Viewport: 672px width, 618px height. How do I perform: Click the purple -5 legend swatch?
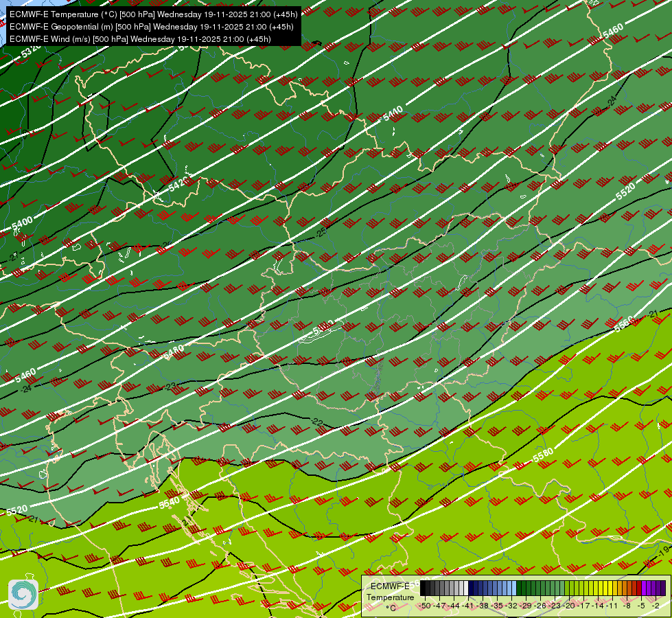(644, 588)
